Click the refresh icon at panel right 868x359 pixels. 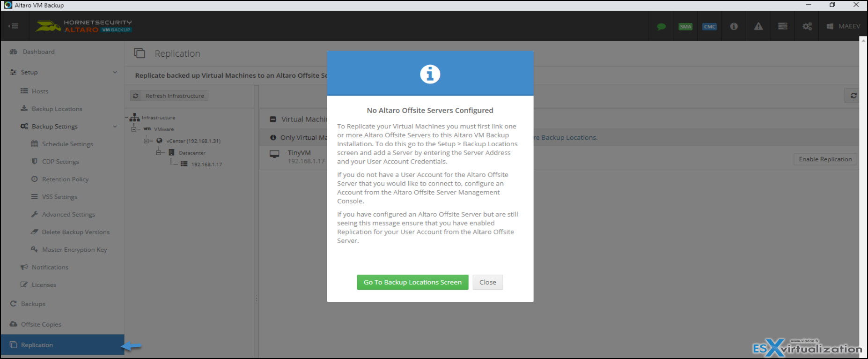[853, 96]
